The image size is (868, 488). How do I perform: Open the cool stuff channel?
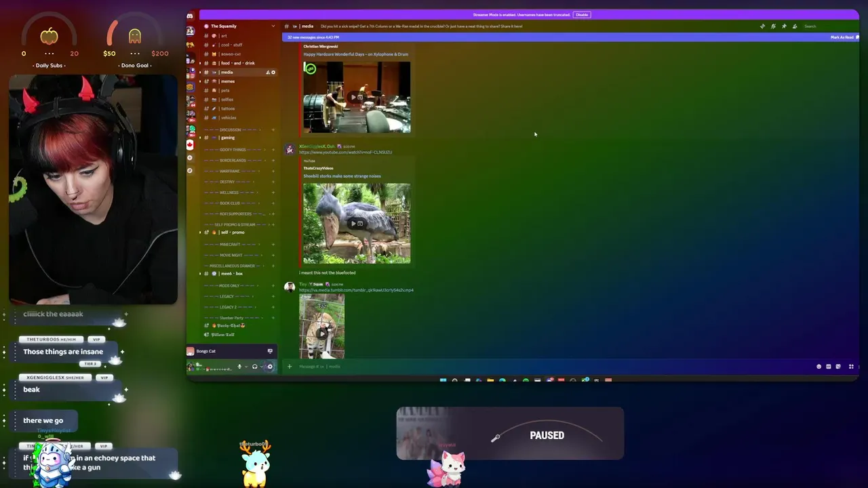point(239,45)
